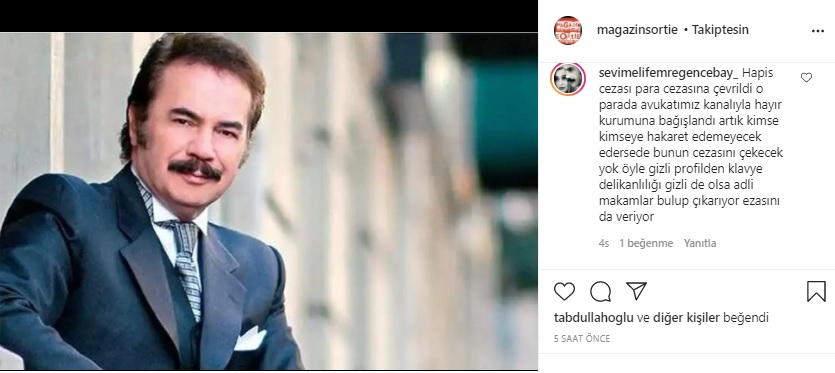Image resolution: width=835 pixels, height=373 pixels.
Task: Open the 4s comment timestamp
Action: point(603,243)
